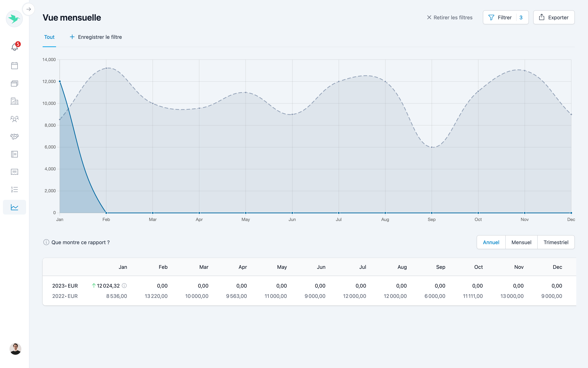The height and width of the screenshot is (368, 588).
Task: Click the Aug column header in table
Action: click(402, 267)
